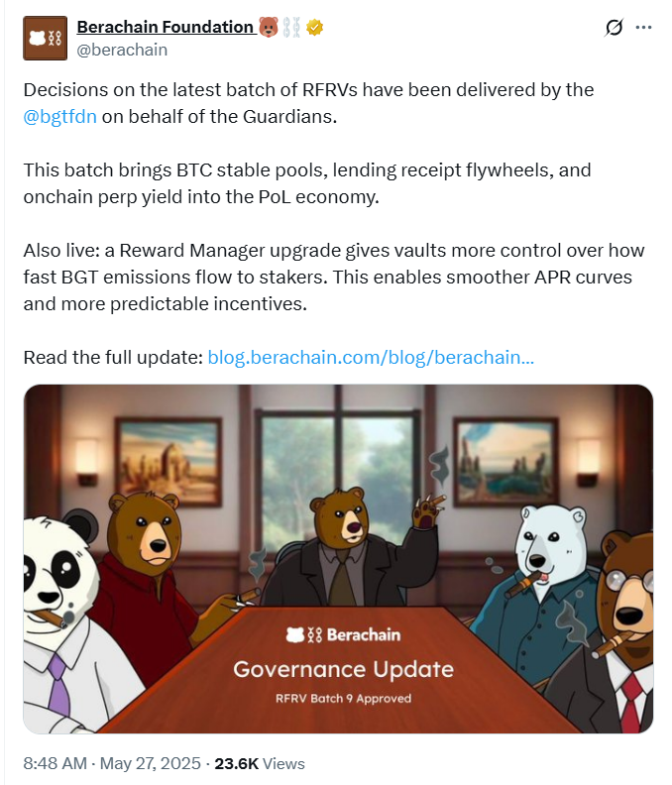Open the Berachain Foundation profile avatar
The width and height of the screenshot is (672, 785).
click(45, 38)
